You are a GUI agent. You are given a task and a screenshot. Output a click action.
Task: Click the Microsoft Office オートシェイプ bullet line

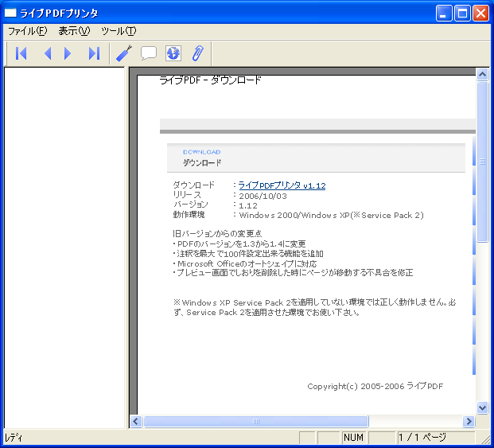click(x=244, y=263)
